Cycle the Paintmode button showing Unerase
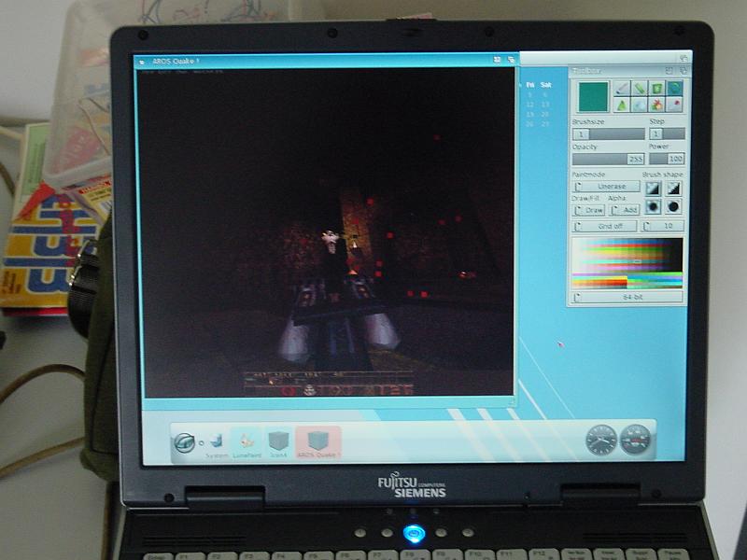This screenshot has height=560, width=747. click(606, 187)
